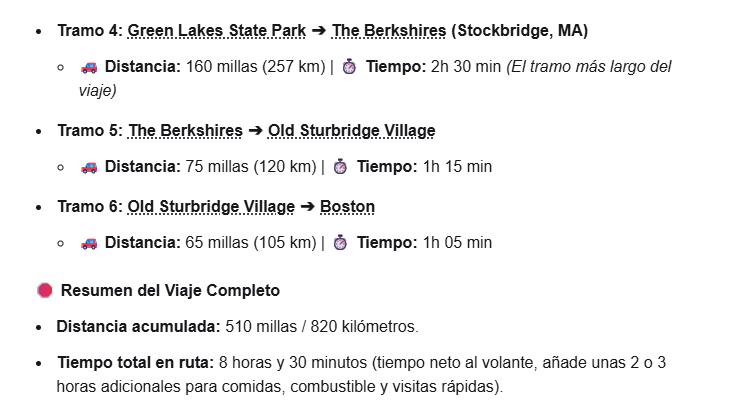Click the arrow icon in Tramo 4 heading
Viewport: 729px width, 413px height.
pyautogui.click(x=319, y=31)
